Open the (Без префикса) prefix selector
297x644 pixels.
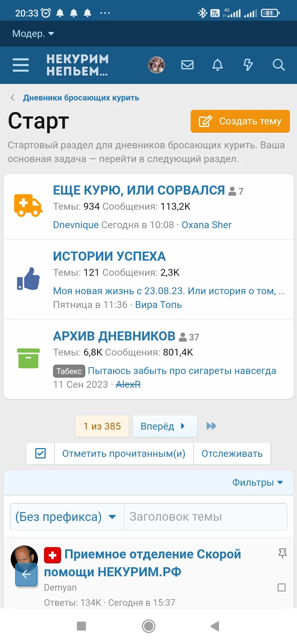(67, 517)
